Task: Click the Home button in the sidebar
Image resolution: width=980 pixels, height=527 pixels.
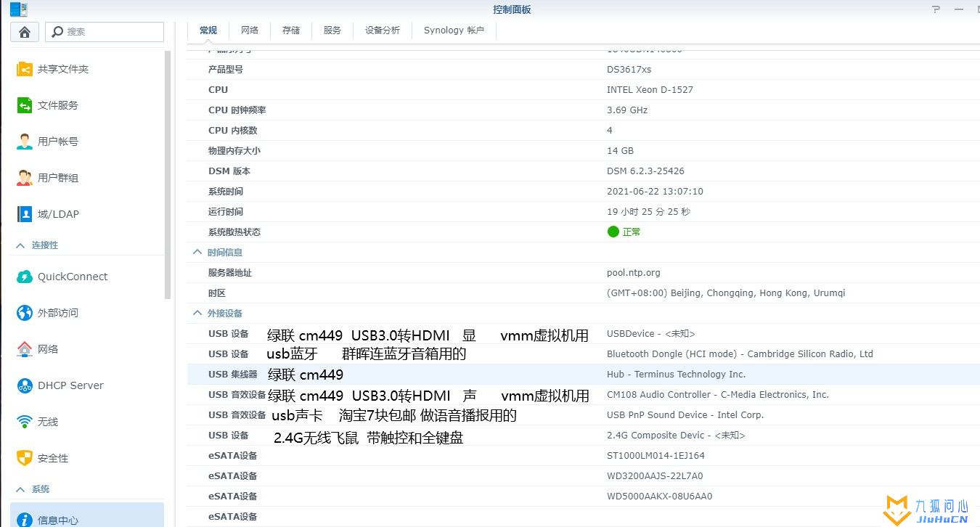Action: [x=25, y=32]
